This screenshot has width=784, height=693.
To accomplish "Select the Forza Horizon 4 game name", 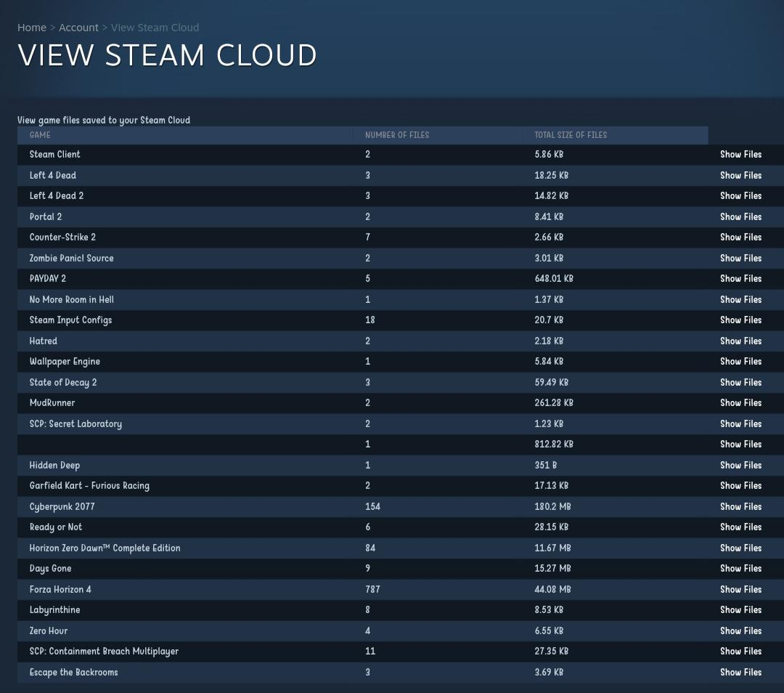I will (x=60, y=590).
